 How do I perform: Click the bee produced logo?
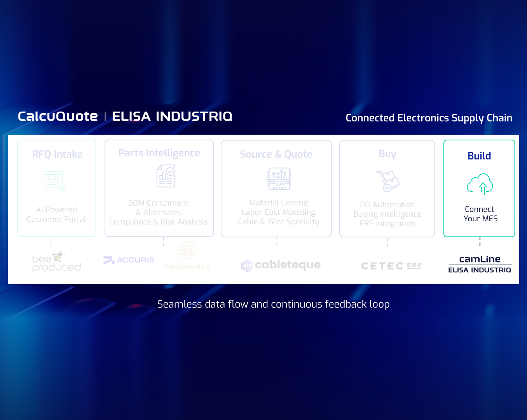[x=56, y=261]
